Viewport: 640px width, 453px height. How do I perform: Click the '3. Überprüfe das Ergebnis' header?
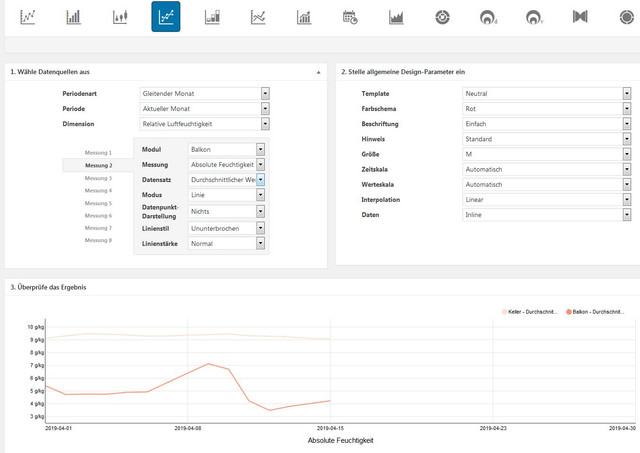click(x=48, y=287)
